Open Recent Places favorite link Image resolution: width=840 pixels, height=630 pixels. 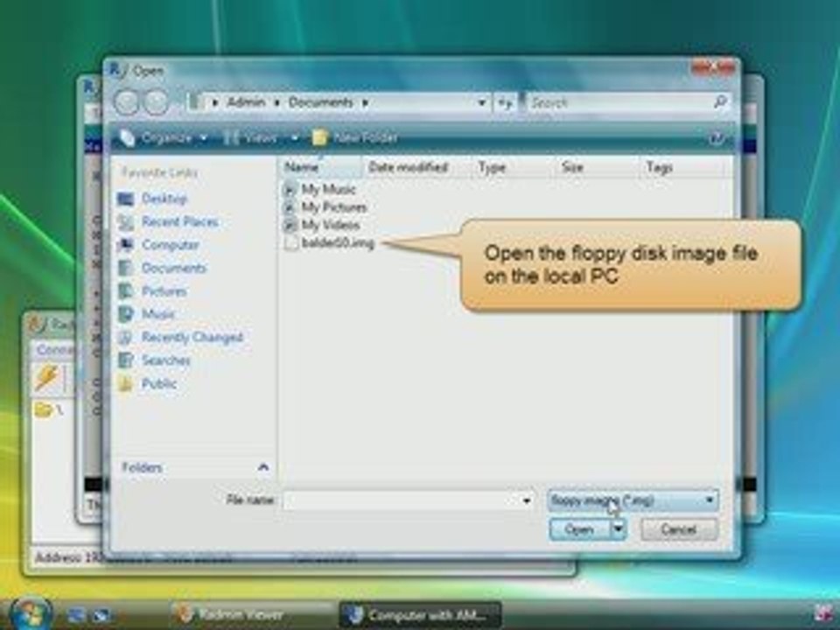(x=180, y=221)
